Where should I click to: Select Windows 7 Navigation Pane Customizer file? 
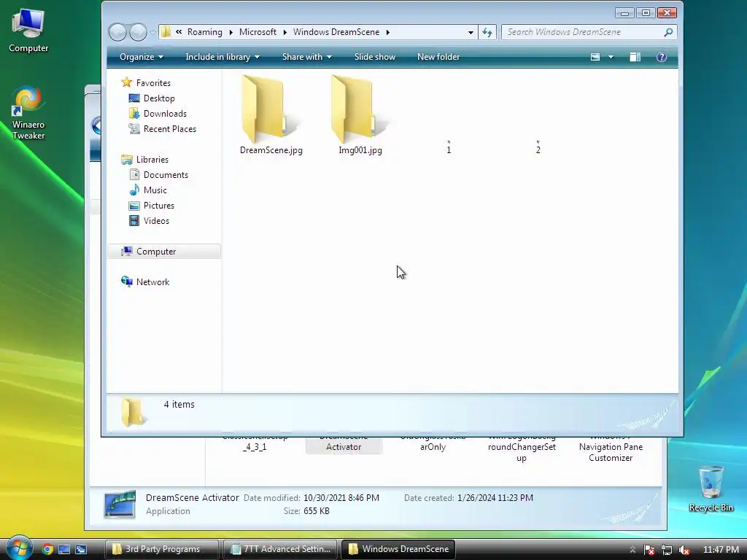tap(611, 450)
